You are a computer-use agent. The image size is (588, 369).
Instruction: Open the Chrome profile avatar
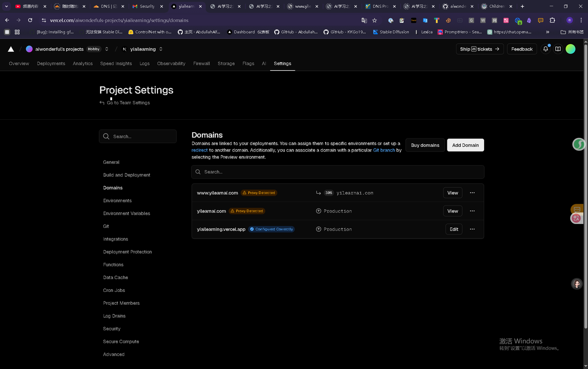[570, 20]
